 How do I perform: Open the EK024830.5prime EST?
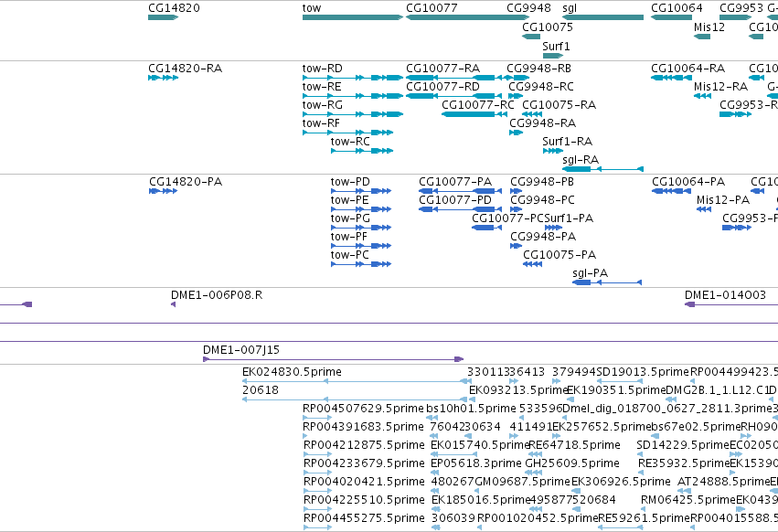357,381
